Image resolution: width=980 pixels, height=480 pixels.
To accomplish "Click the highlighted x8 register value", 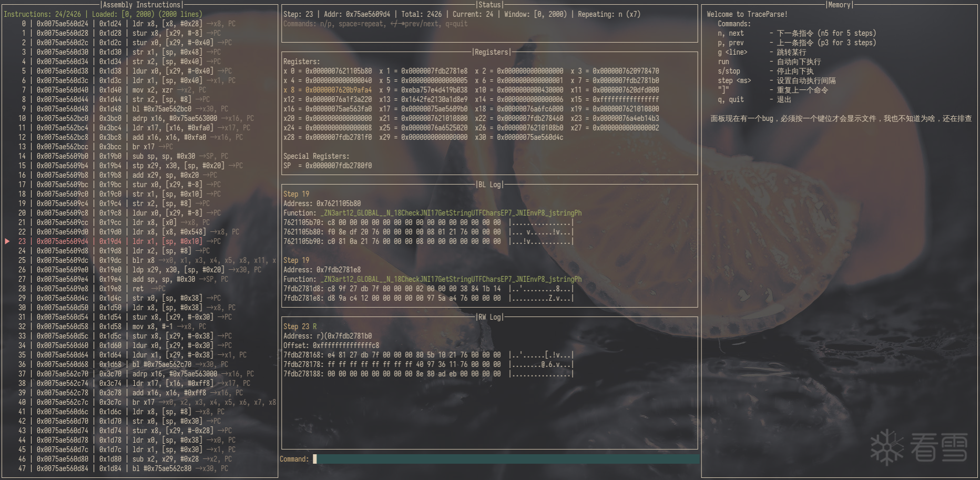I will coord(338,90).
